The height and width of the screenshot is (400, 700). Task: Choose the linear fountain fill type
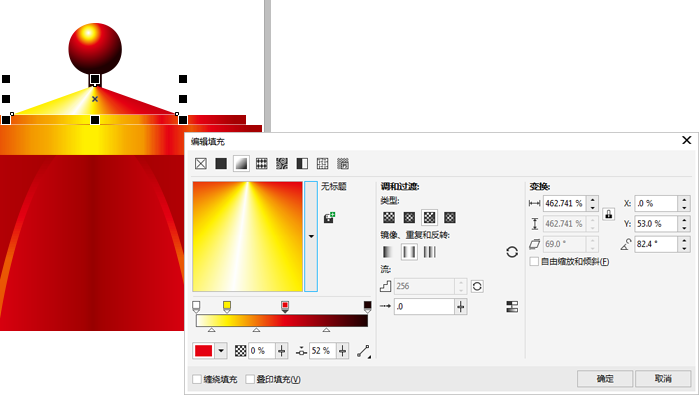pos(389,217)
